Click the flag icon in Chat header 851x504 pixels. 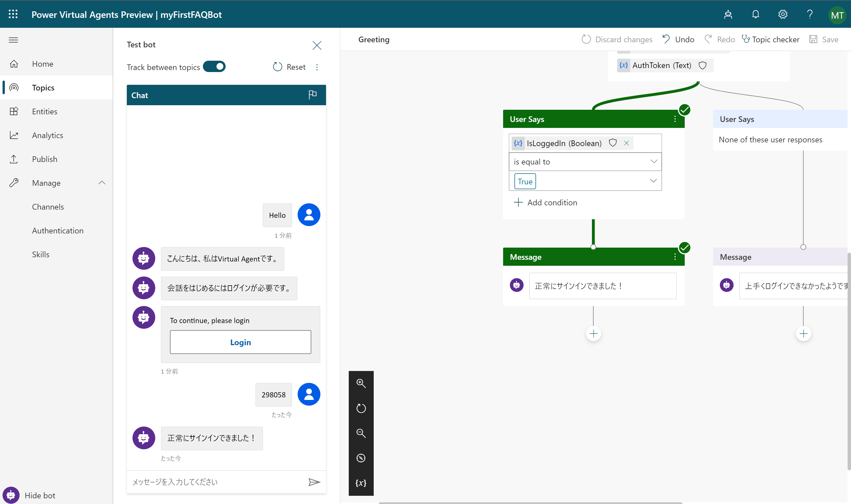312,95
